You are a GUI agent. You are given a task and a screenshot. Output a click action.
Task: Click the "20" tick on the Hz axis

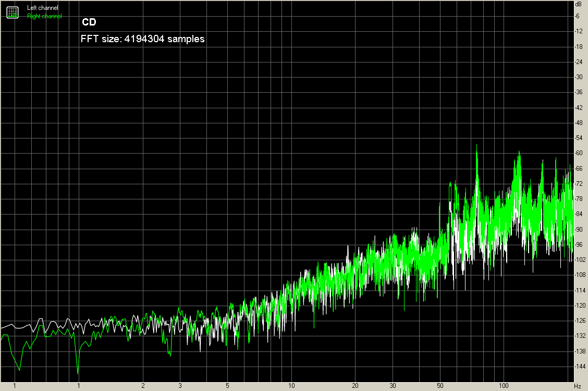point(355,386)
